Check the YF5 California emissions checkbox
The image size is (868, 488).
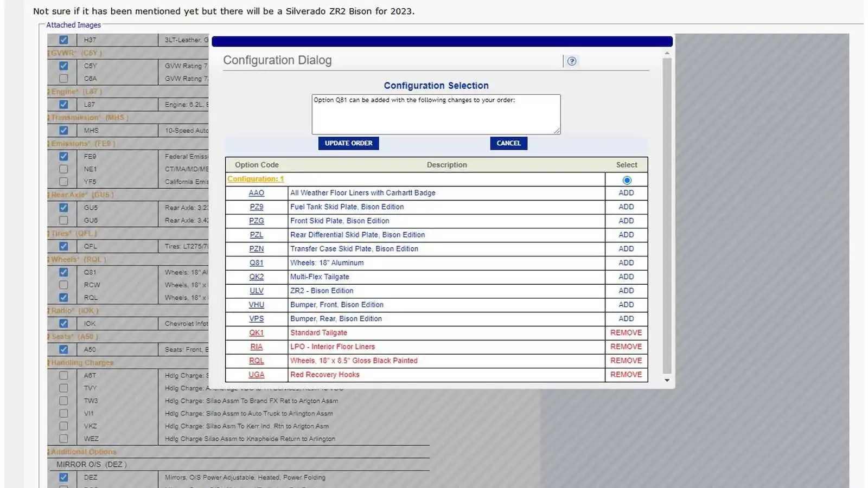pos(63,182)
